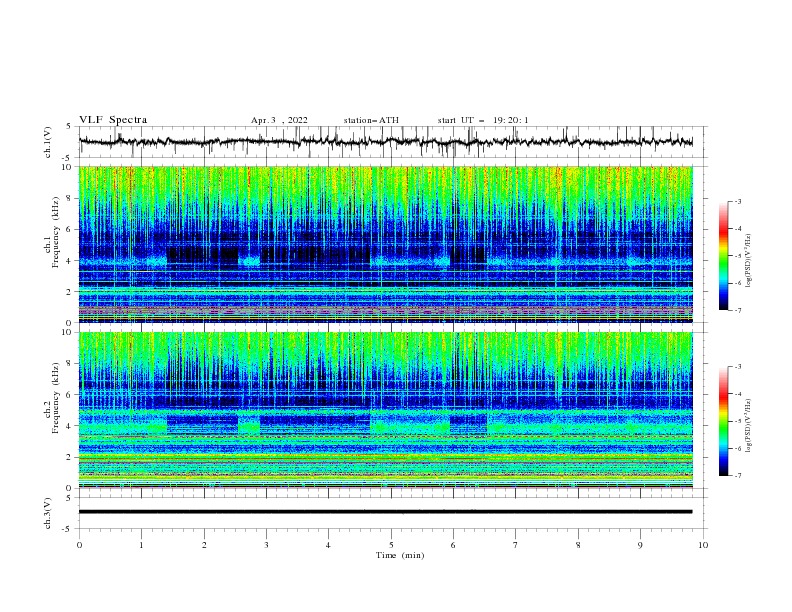Click the "-3" tick on ch.1 color bar
Viewport: 792px width, 612px height.
pos(737,201)
